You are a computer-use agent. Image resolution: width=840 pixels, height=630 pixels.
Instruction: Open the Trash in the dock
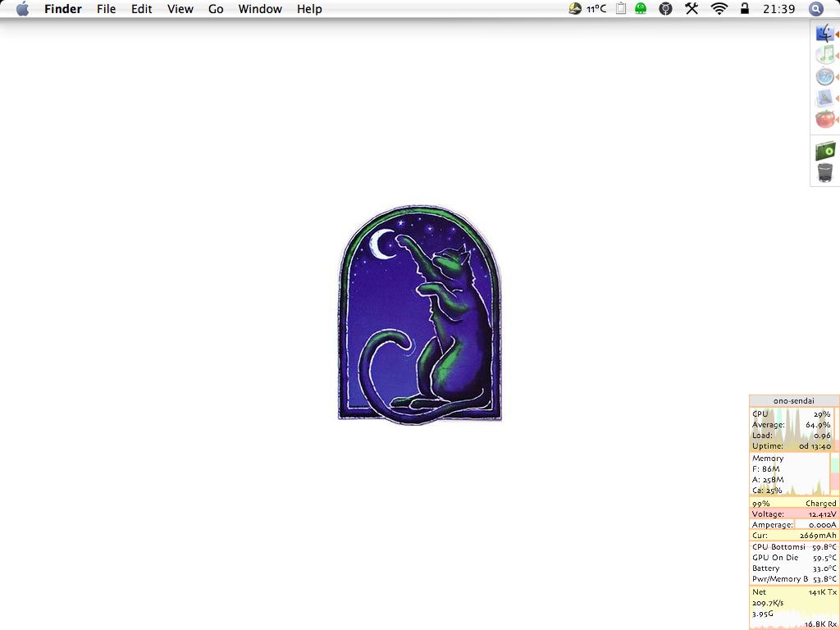(825, 172)
